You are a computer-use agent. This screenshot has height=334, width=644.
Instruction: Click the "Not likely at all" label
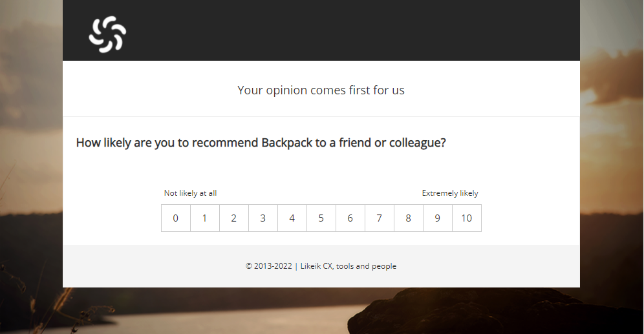pyautogui.click(x=190, y=193)
